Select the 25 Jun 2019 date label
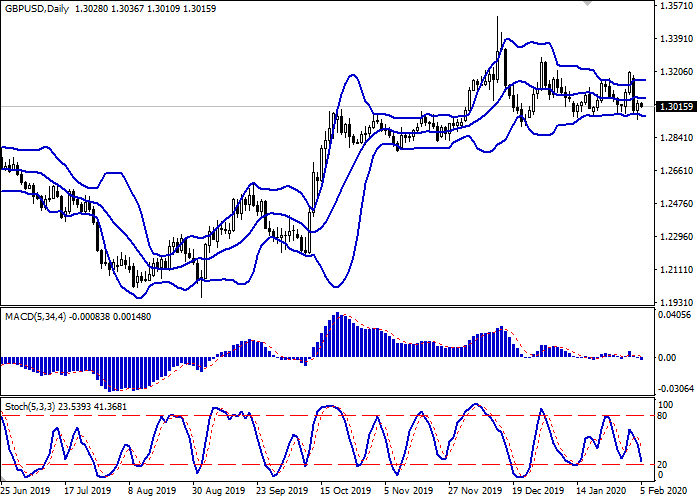The width and height of the screenshot is (700, 500). (27, 491)
